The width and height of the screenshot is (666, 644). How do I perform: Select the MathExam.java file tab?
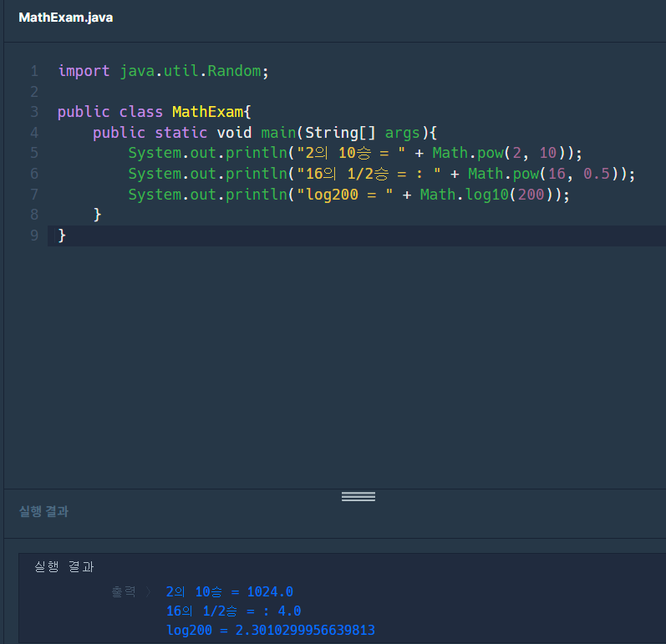click(x=66, y=18)
